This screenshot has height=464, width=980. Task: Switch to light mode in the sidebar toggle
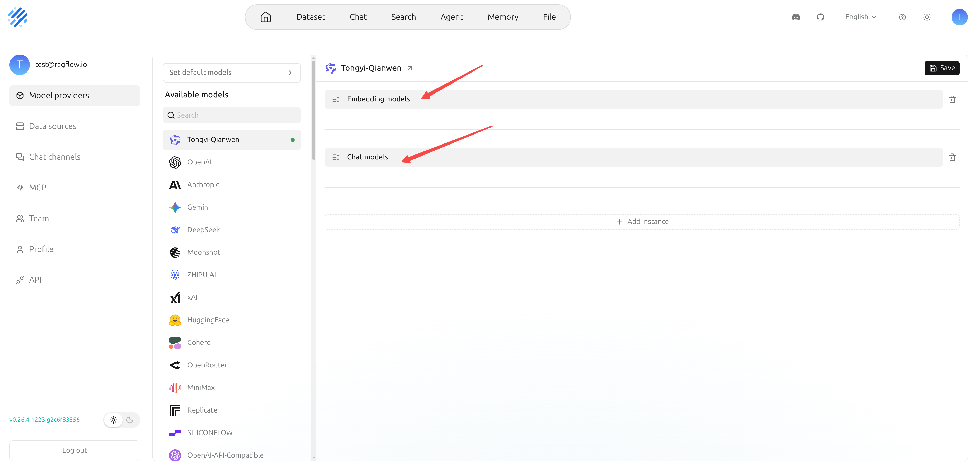coord(113,420)
